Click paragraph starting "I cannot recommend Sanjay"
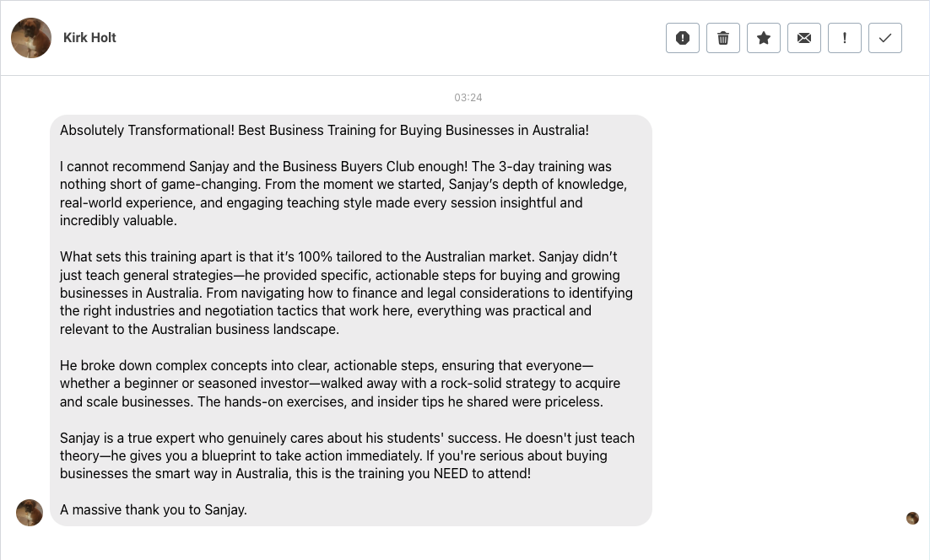930x560 pixels. [x=343, y=194]
